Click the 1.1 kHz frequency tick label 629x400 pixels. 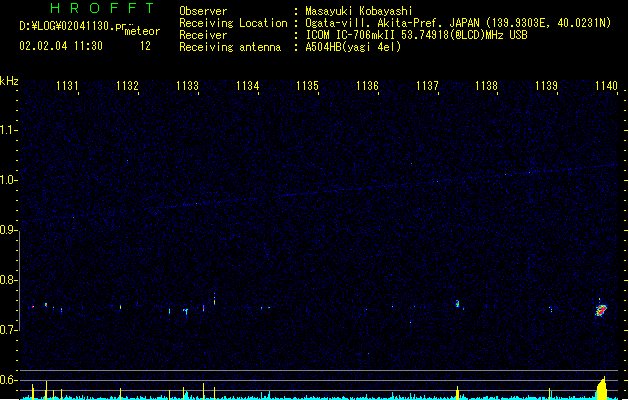7,130
